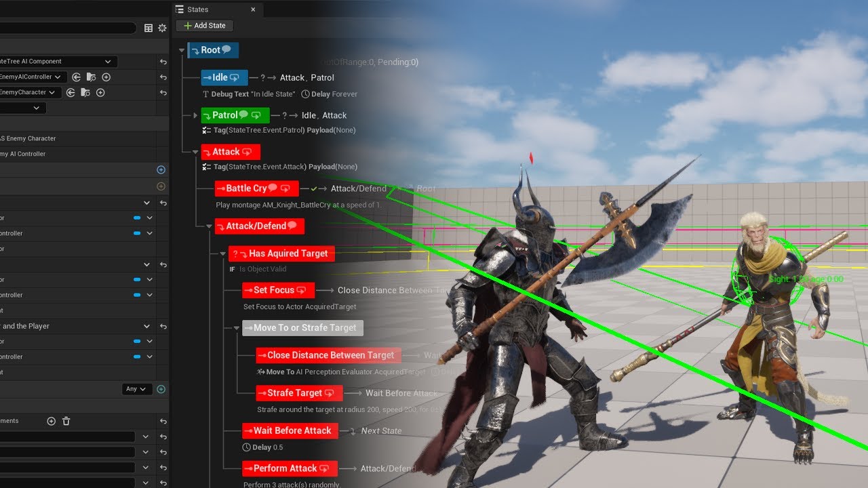The image size is (868, 488).
Task: Open the Any match dropdown
Action: [x=136, y=389]
